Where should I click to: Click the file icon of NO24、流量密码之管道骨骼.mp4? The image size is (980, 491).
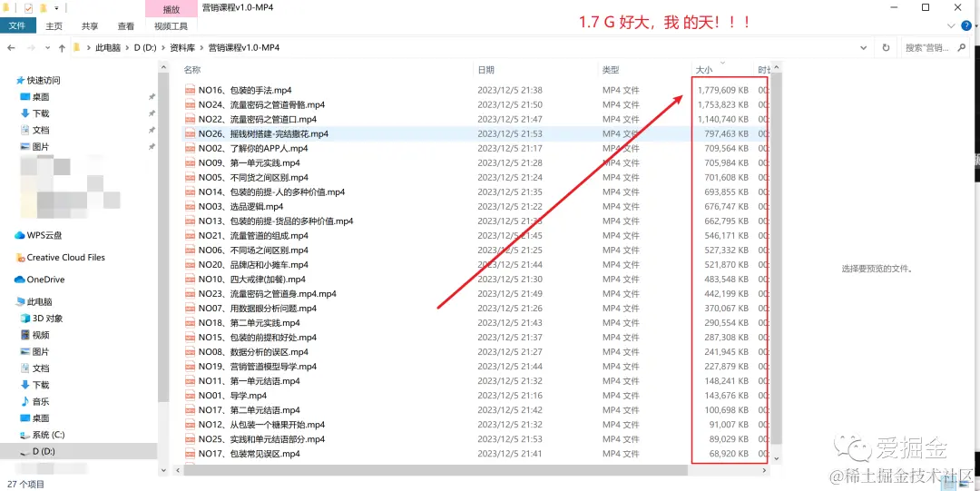(190, 104)
